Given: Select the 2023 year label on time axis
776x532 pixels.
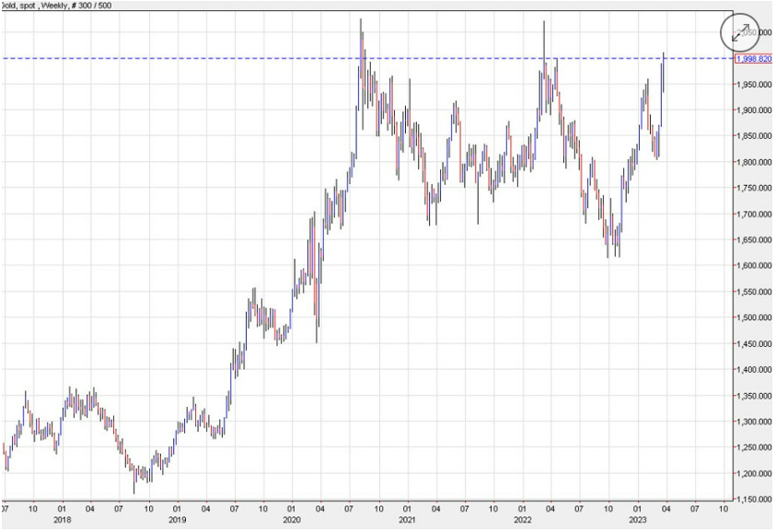Looking at the screenshot, I should pyautogui.click(x=637, y=519).
